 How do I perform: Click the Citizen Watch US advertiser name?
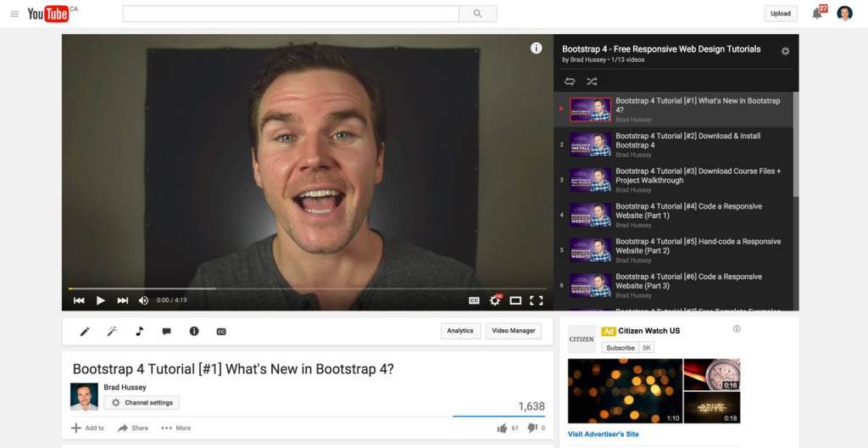648,330
